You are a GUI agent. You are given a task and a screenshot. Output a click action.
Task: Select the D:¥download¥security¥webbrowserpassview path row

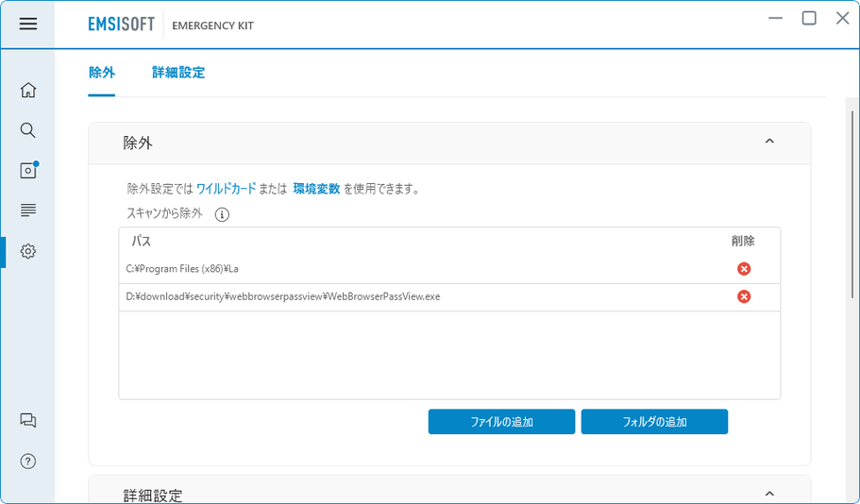tap(449, 296)
